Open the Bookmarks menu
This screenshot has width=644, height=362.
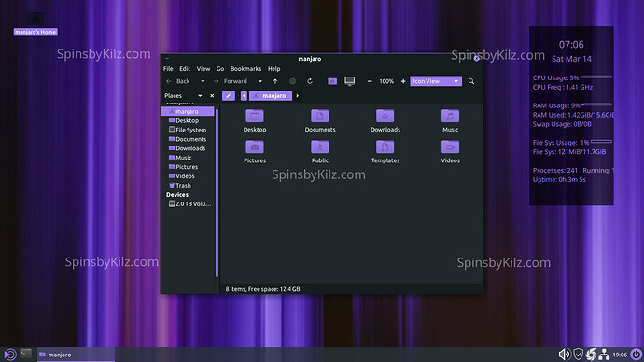245,68
